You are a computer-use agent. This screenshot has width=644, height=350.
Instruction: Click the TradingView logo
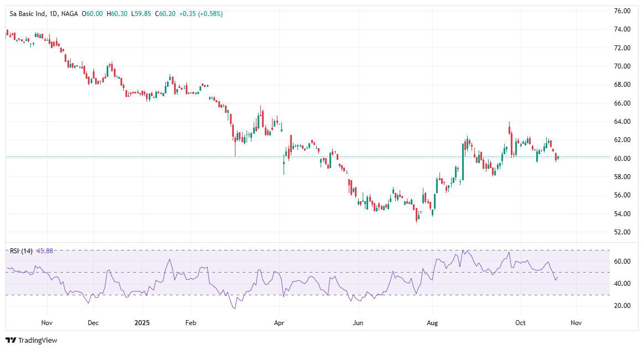[x=32, y=340]
